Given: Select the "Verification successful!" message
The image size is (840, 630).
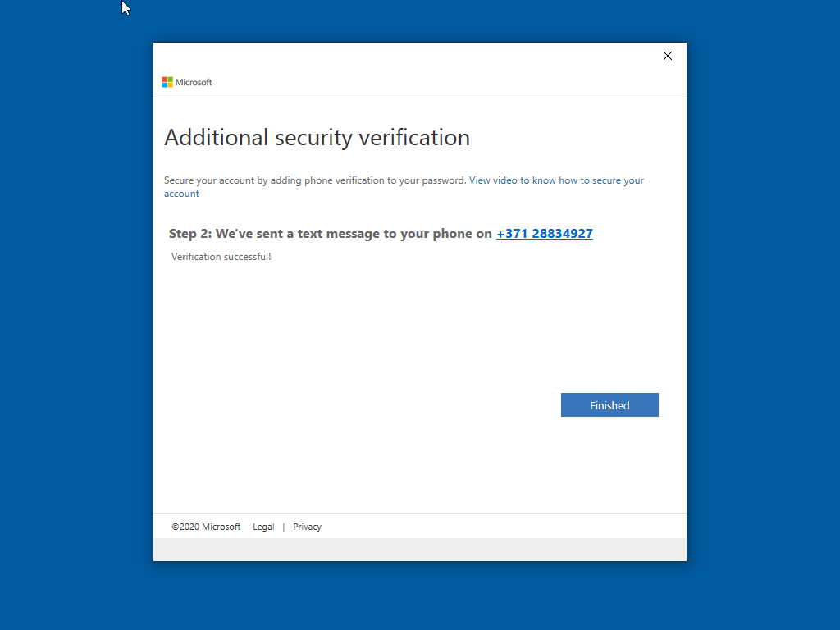Looking at the screenshot, I should click(x=221, y=257).
